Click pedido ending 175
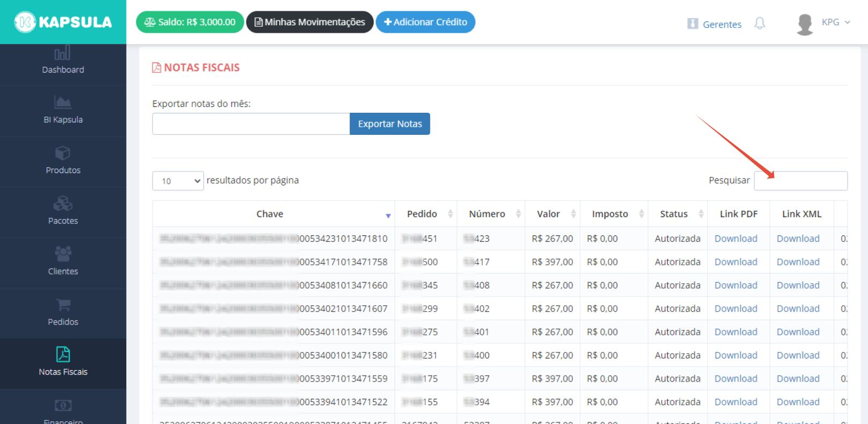The width and height of the screenshot is (868, 424). [x=420, y=379]
